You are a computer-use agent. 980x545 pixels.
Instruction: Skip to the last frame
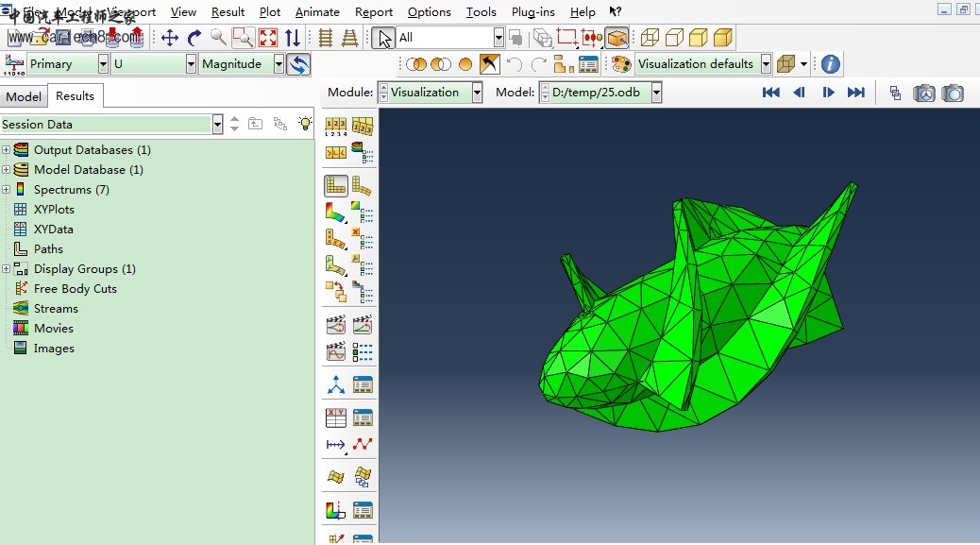click(856, 93)
